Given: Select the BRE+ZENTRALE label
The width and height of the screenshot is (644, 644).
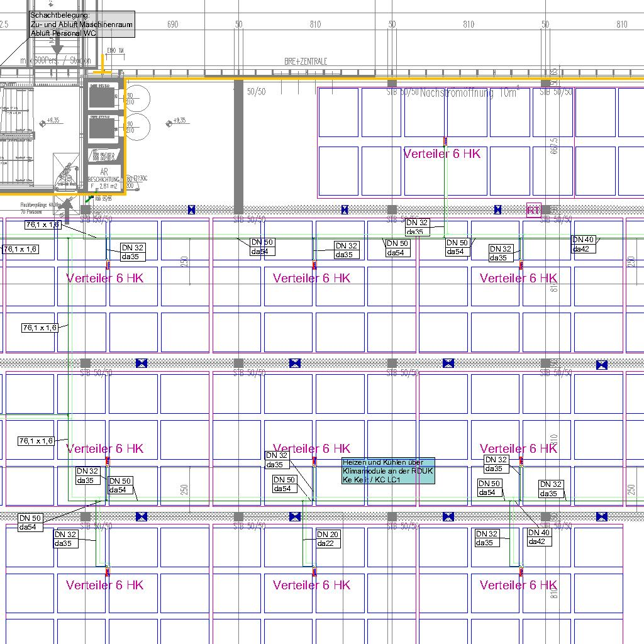Looking at the screenshot, I should pyautogui.click(x=306, y=62).
